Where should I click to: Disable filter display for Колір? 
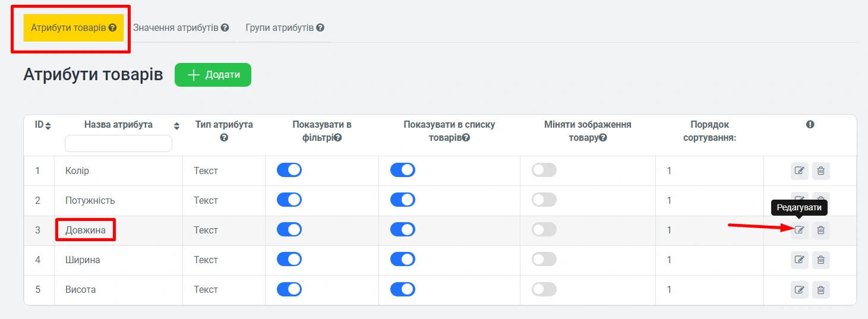tap(289, 170)
